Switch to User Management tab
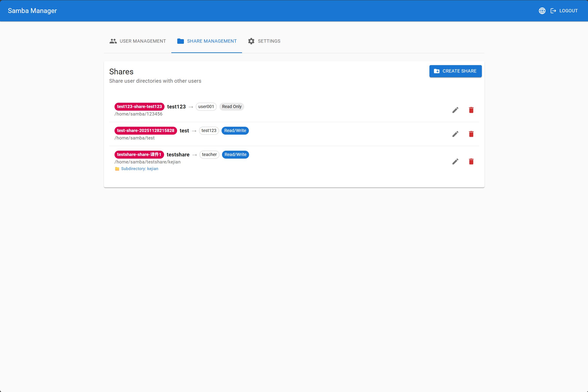Screen dimensions: 588x392 (x=138, y=41)
